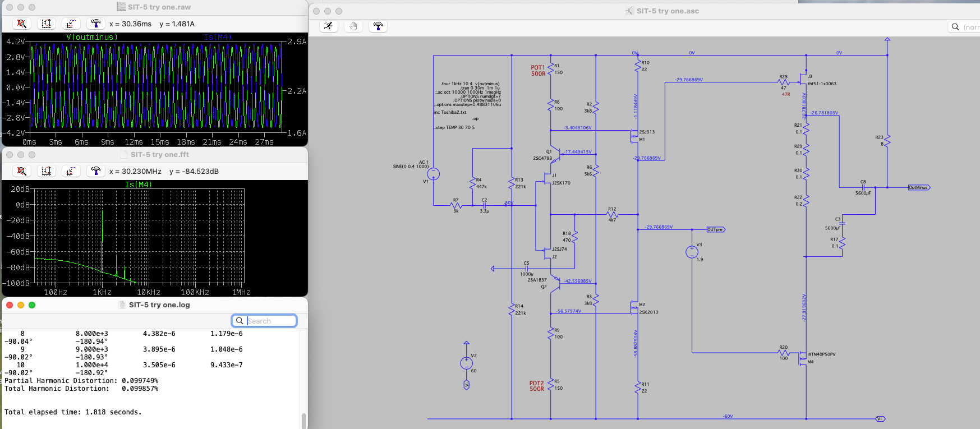Open pick visible traces in the .raw window
Image resolution: width=980 pixels, height=429 pixels.
click(71, 24)
